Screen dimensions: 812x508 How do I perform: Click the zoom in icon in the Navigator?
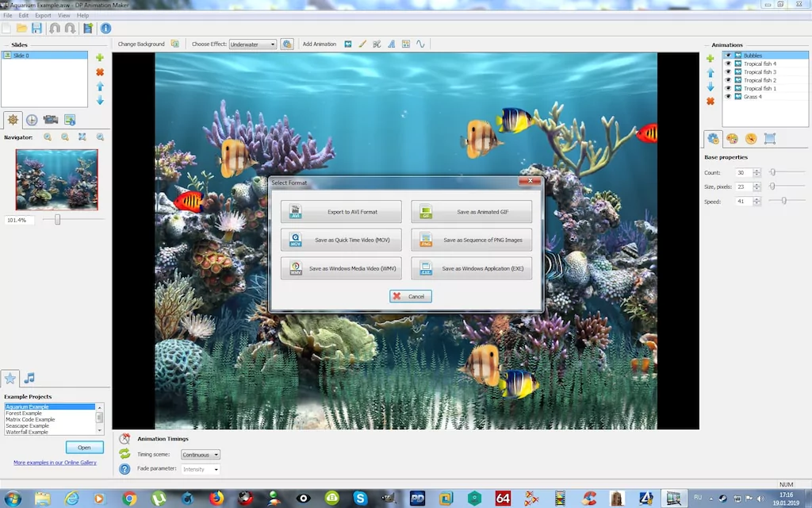coord(47,137)
